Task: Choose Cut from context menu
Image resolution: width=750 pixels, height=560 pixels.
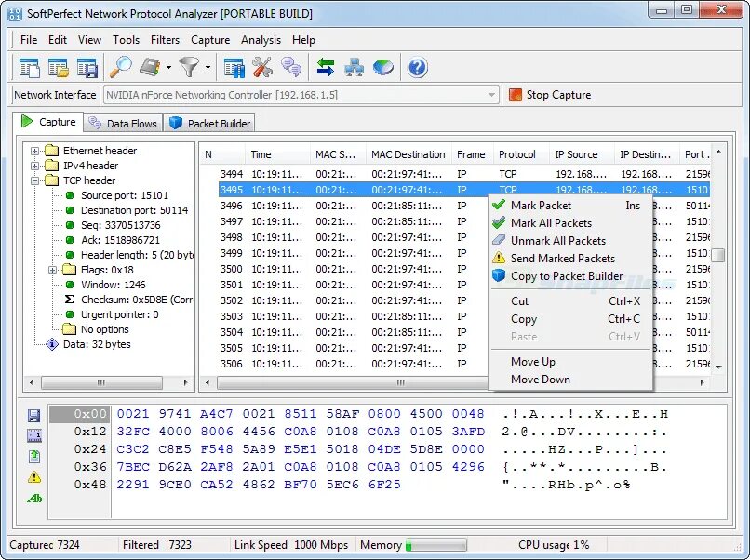Action: click(571, 301)
